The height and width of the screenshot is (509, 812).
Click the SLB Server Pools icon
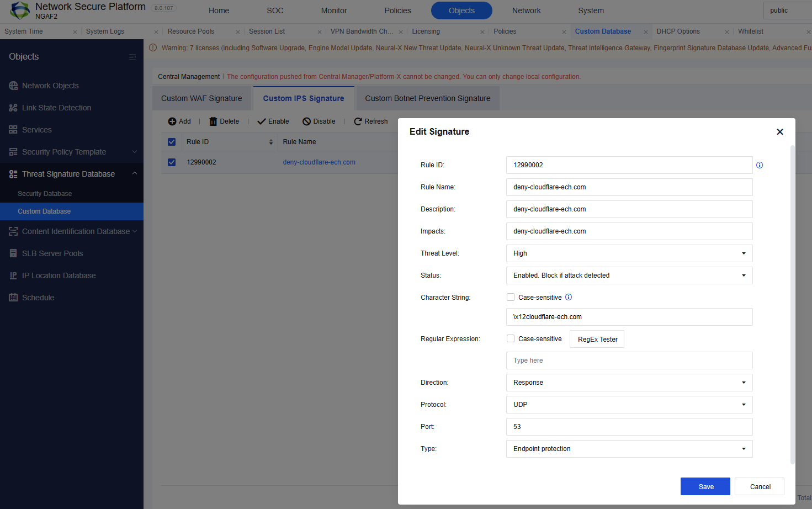[13, 253]
